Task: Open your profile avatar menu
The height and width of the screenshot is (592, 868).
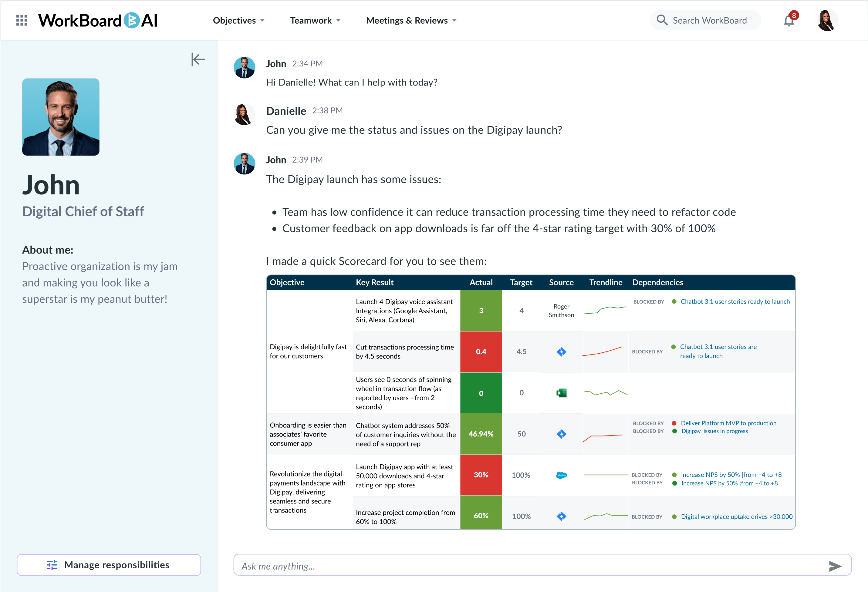Action: click(x=827, y=20)
